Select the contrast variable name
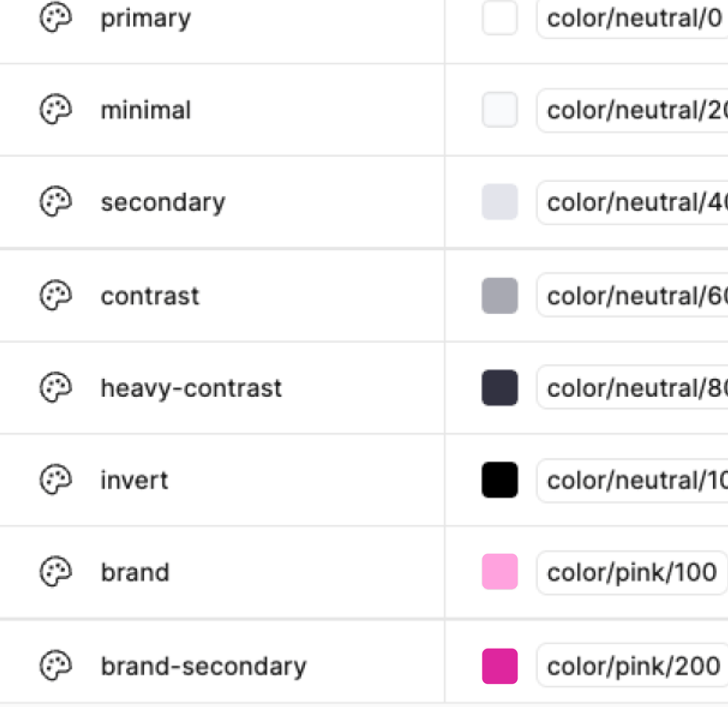This screenshot has width=728, height=707. click(150, 296)
